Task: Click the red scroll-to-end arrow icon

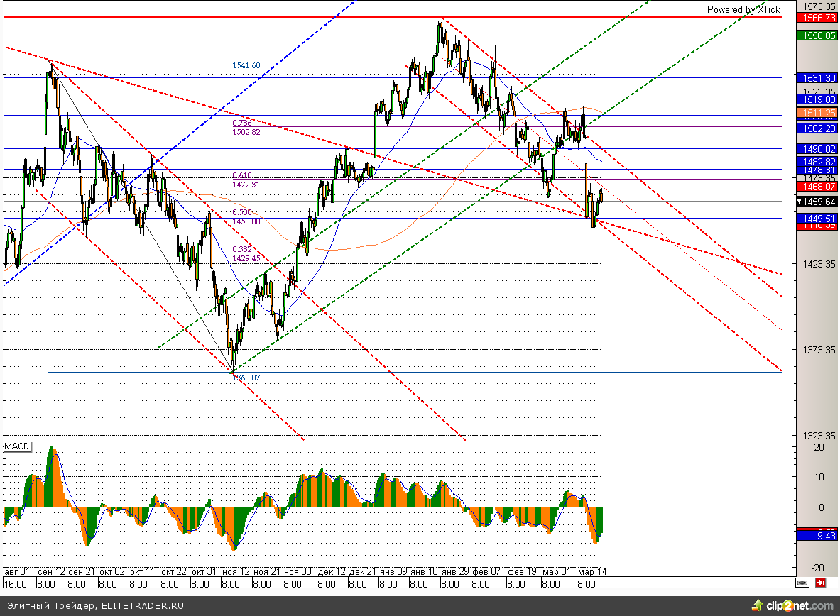Action: point(820,583)
